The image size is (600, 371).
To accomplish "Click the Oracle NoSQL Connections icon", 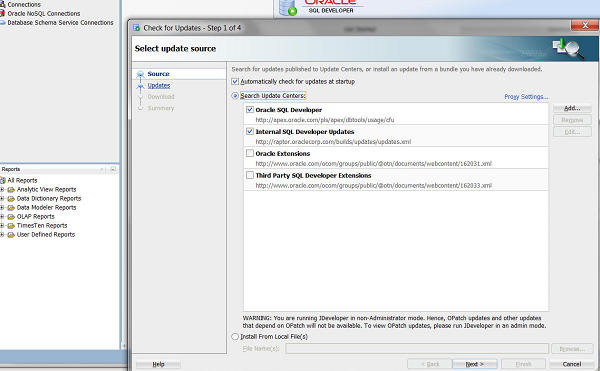I will 2,13.
